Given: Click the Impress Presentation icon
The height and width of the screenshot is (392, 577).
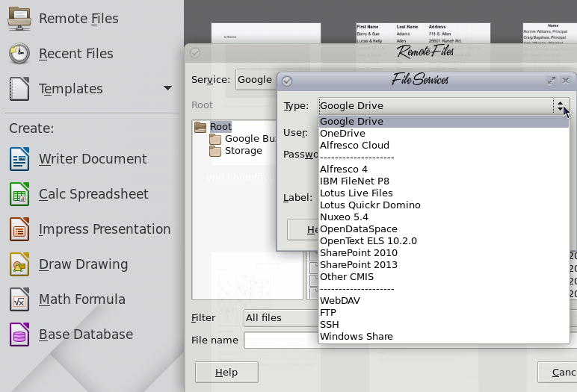Looking at the screenshot, I should click(x=19, y=229).
